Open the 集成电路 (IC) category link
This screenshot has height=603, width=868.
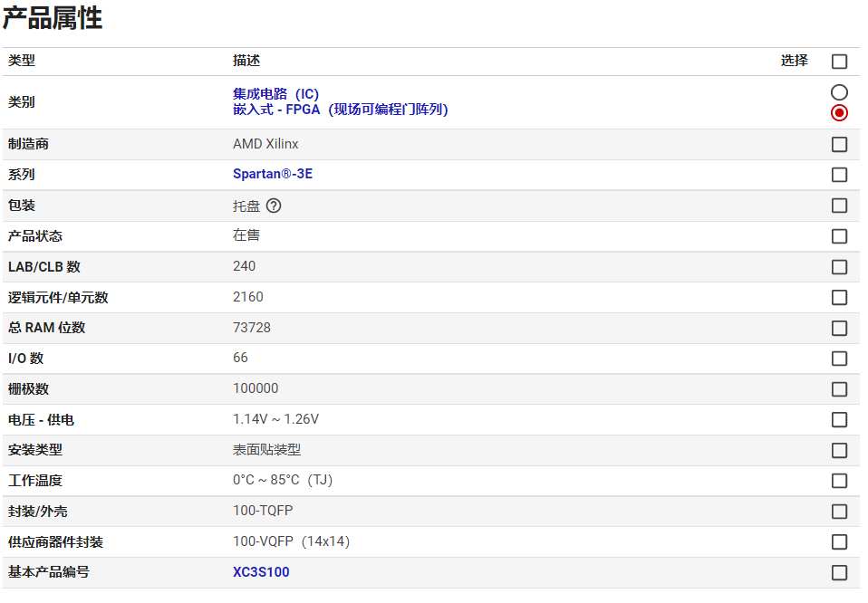point(275,94)
